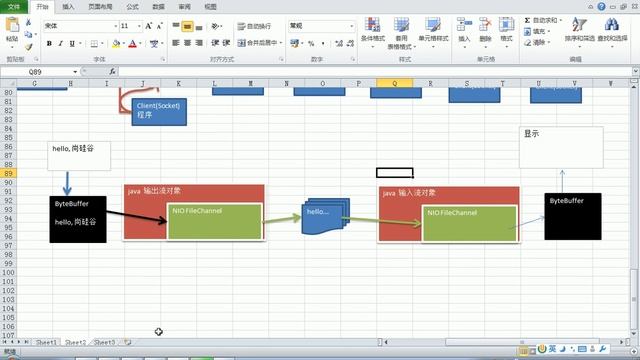
Task: Open the font size dropdown
Action: click(139, 26)
